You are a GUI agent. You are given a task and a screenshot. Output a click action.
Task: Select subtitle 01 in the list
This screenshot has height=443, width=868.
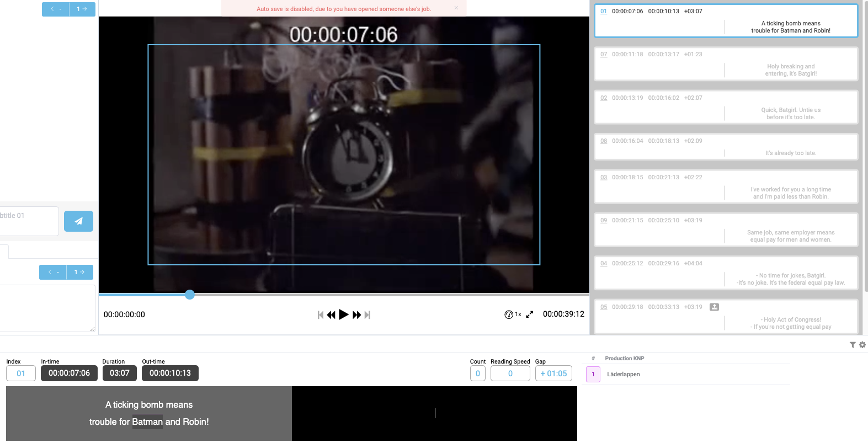726,21
